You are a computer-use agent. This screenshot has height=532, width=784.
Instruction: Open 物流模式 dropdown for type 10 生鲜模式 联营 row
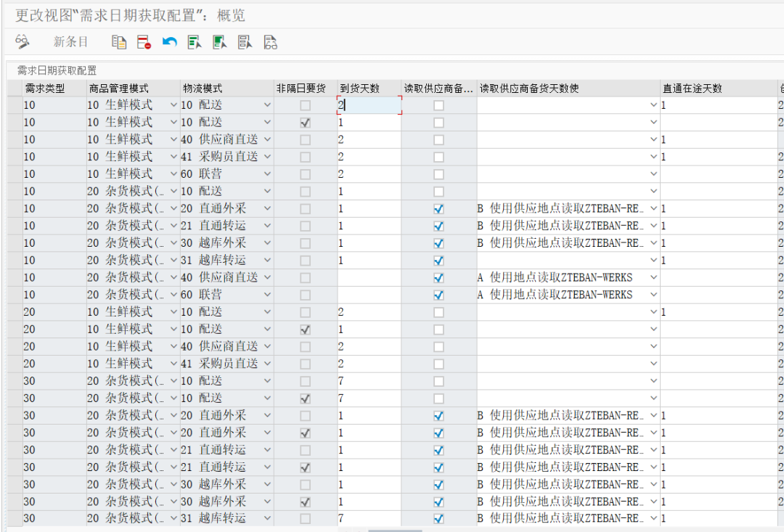[267, 174]
